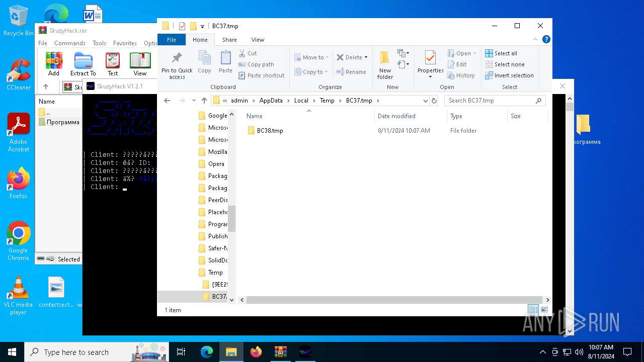This screenshot has height=362, width=644.
Task: Open the File tab in Explorer
Action: (172, 39)
